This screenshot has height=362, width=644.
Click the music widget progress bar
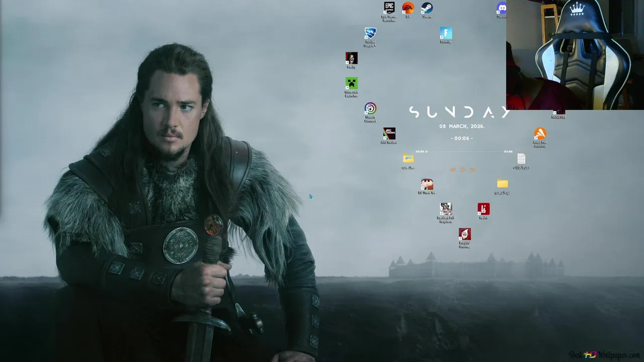(463, 151)
